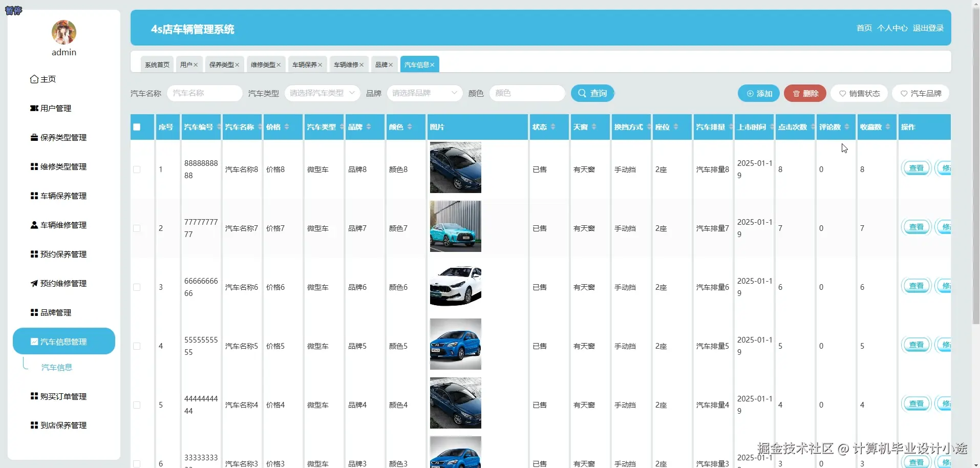Click the 用户管理 sidebar icon
Viewport: 980px width, 468px height.
click(34, 109)
